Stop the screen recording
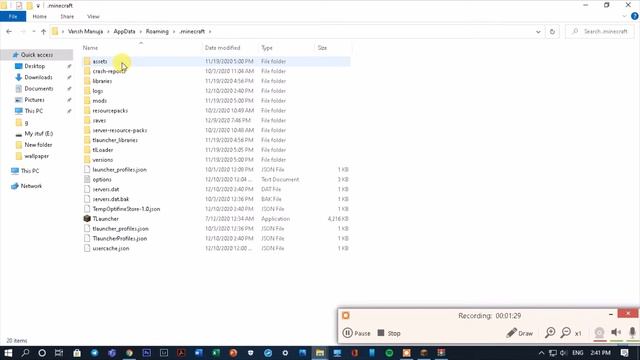The image size is (640, 360). 389,333
